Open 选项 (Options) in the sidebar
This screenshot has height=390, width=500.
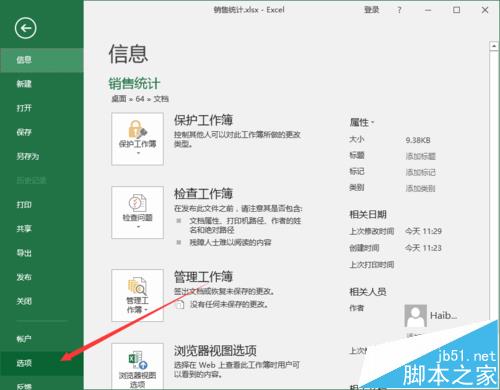point(42,363)
